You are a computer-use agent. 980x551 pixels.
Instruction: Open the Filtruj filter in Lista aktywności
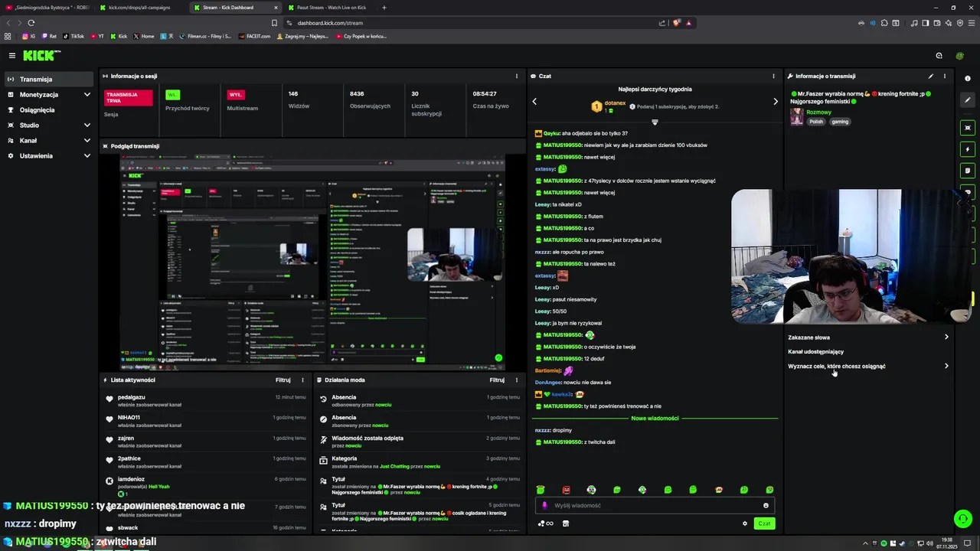pos(283,380)
